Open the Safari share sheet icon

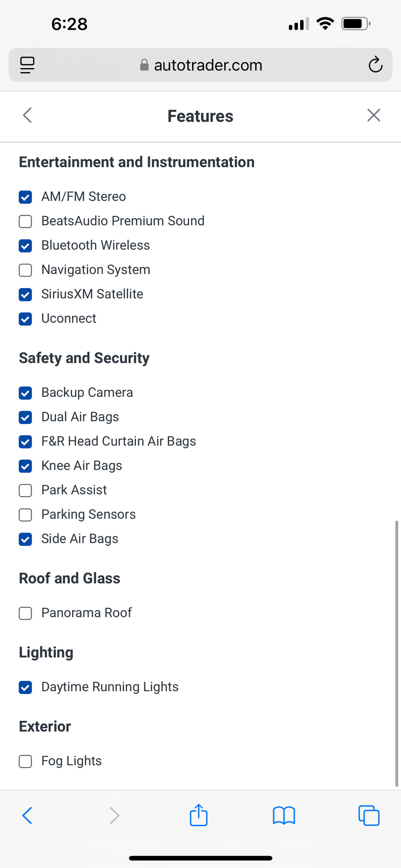coord(198,815)
